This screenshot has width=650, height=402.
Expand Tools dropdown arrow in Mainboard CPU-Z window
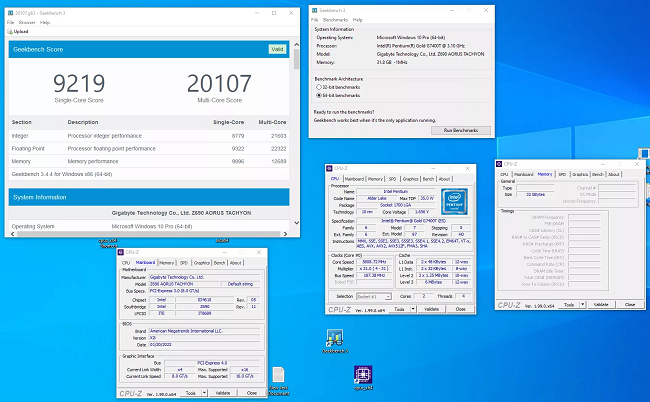204,393
